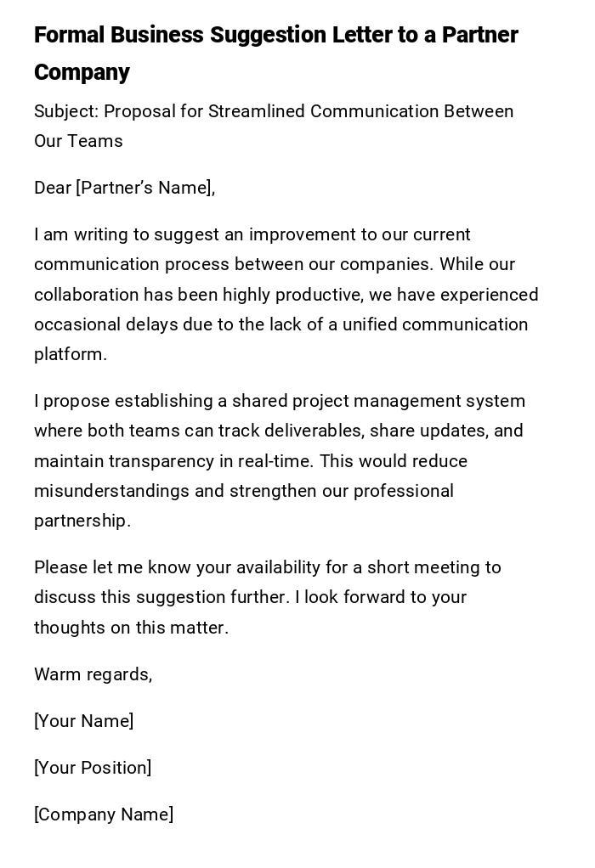
Task: Click the word "Subject:" in the subject line
Action: (x=65, y=112)
